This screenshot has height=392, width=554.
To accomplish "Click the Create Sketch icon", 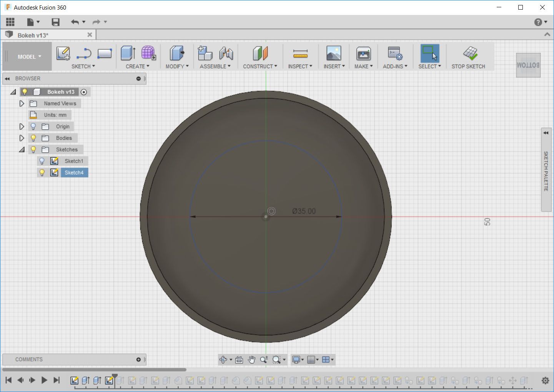I will point(63,53).
